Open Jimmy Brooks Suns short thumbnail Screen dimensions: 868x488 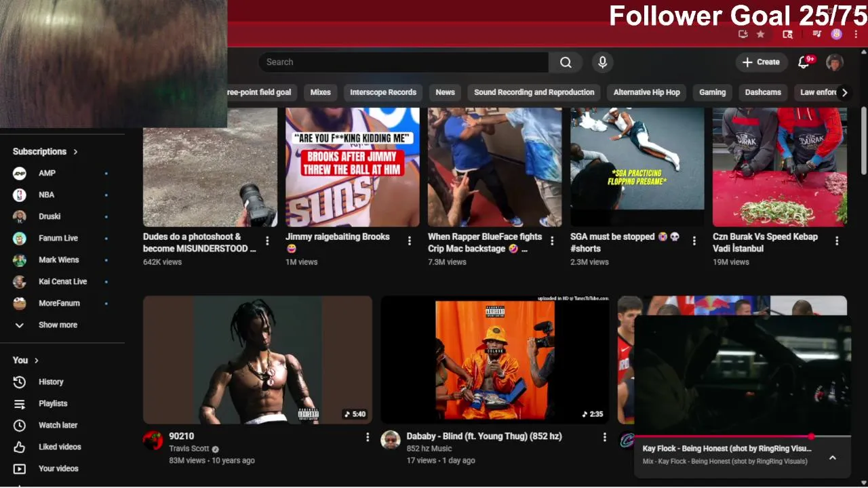tap(353, 167)
